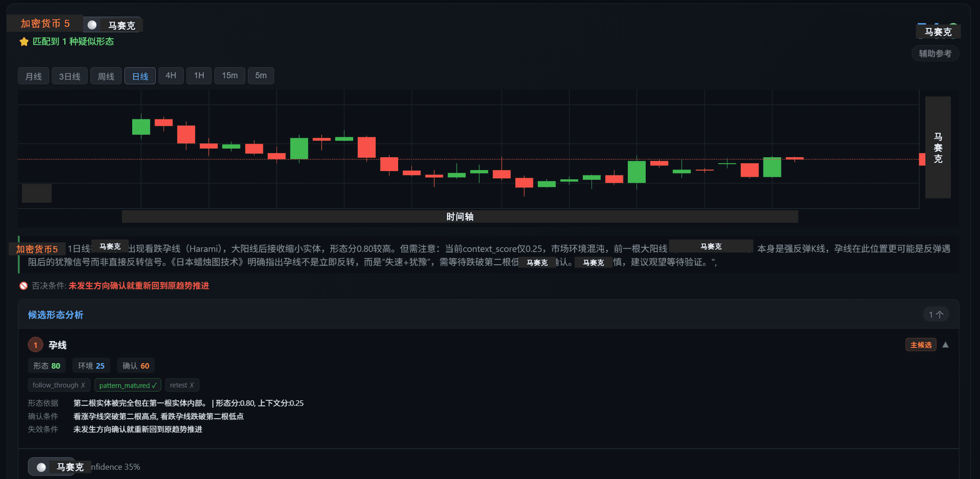Select the 4H timeframe tab

pos(170,76)
